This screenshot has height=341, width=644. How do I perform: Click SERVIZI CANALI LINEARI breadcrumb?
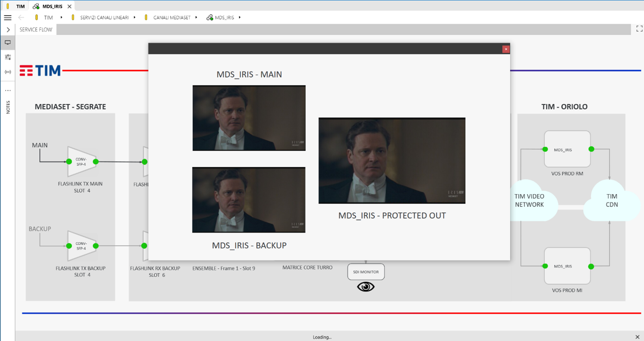tap(104, 17)
